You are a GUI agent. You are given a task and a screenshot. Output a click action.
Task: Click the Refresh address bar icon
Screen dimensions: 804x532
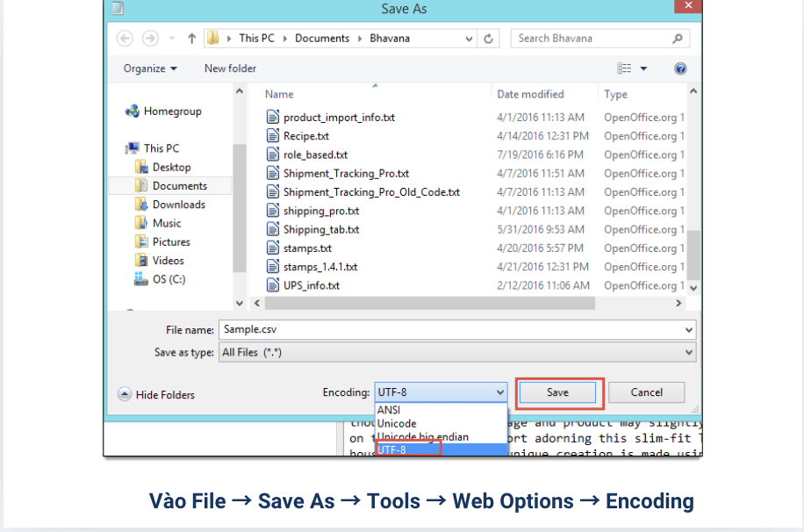point(489,39)
